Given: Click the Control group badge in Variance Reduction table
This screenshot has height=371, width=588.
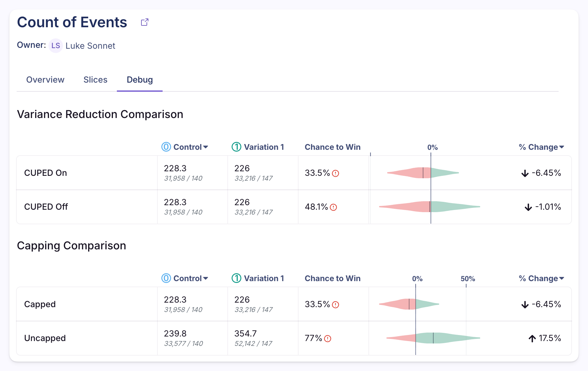Looking at the screenshot, I should tap(165, 147).
